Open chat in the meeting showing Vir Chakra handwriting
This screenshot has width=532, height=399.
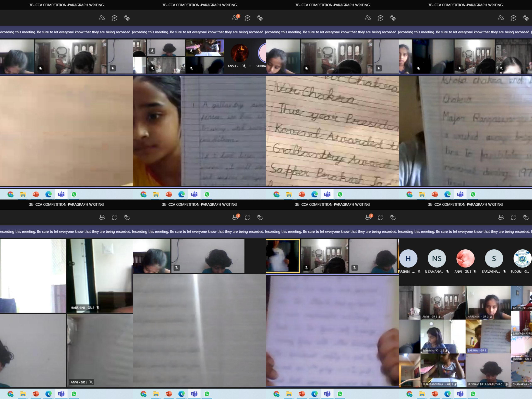click(x=380, y=18)
